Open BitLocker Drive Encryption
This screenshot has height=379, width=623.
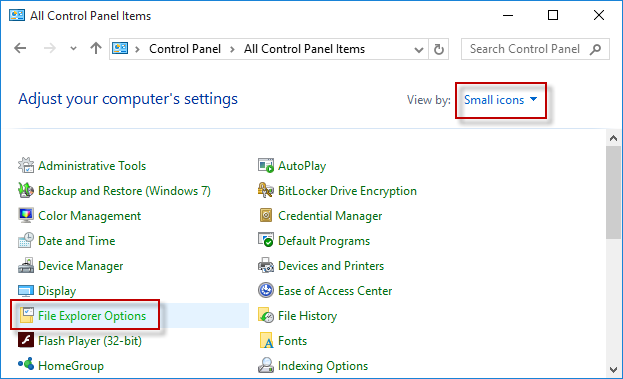tap(347, 191)
